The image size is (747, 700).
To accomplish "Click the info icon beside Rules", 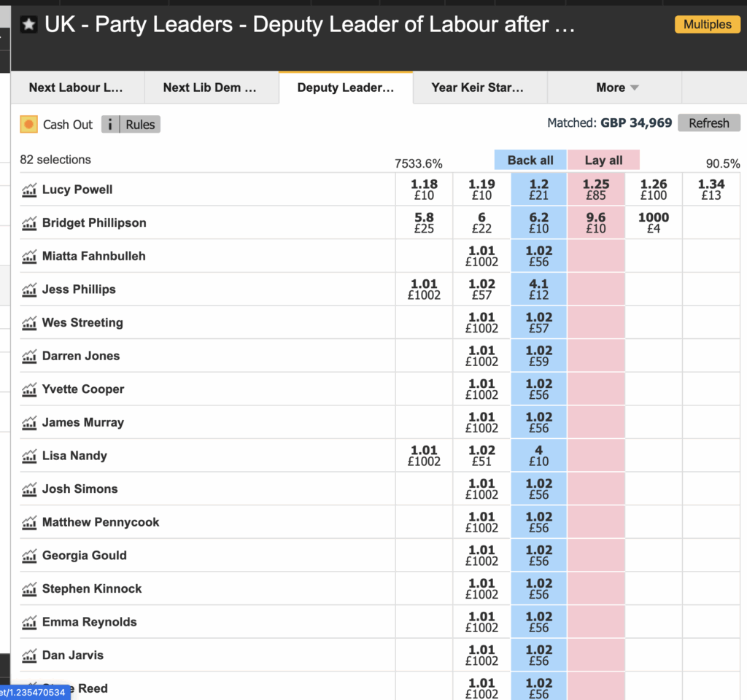I will coord(109,125).
